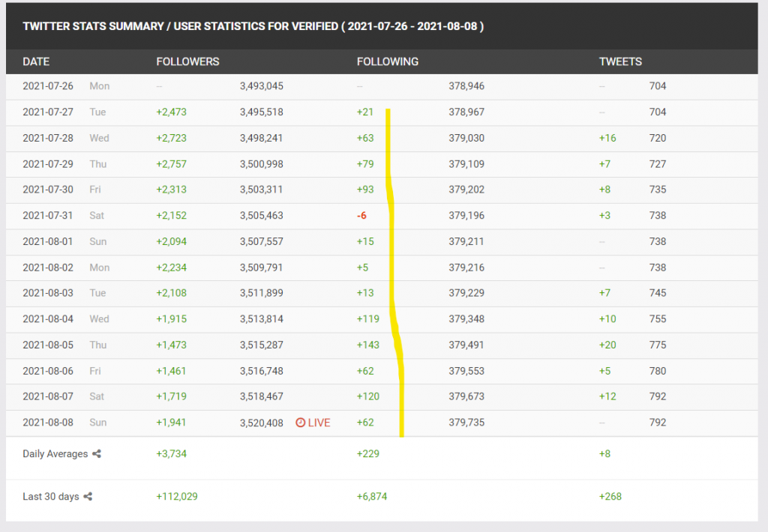Click the TWEETS column header
Image resolution: width=768 pixels, height=532 pixels.
620,61
